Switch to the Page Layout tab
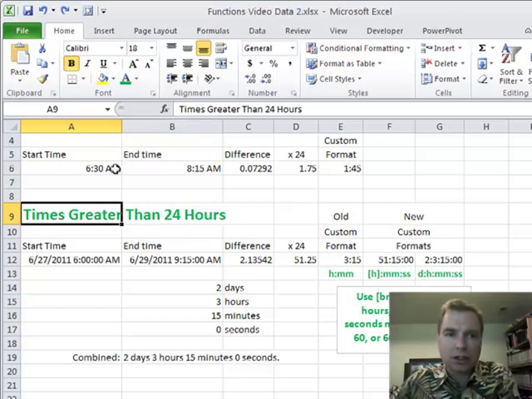532x399 pixels. [155, 31]
